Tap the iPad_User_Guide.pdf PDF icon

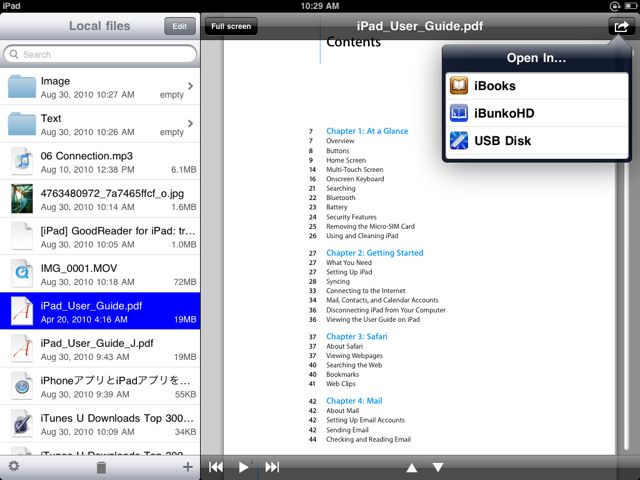pos(22,311)
